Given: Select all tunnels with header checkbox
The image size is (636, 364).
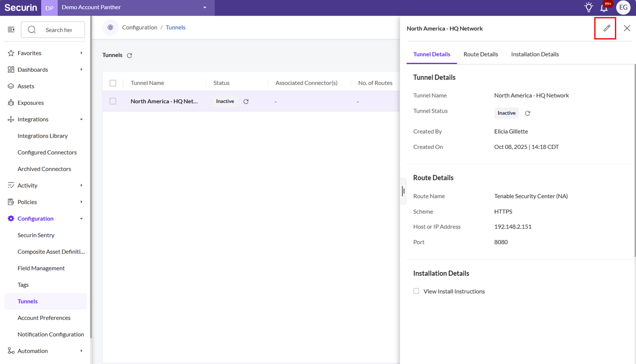Looking at the screenshot, I should (113, 83).
